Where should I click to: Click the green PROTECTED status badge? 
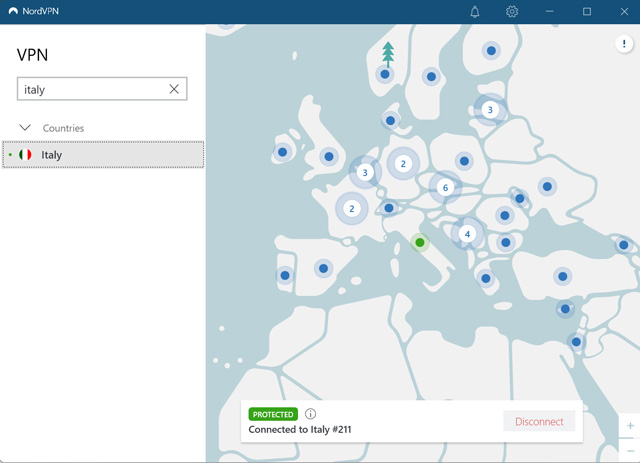coord(273,414)
